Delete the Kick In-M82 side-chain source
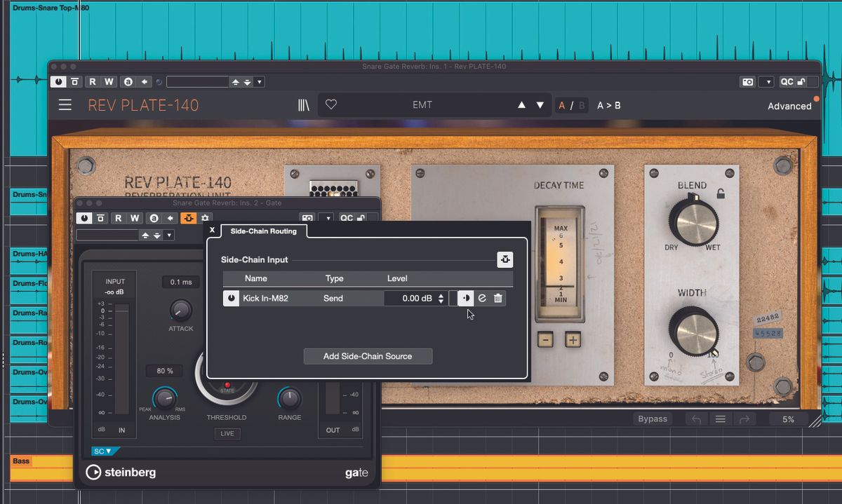Image resolution: width=842 pixels, height=504 pixels. (499, 298)
